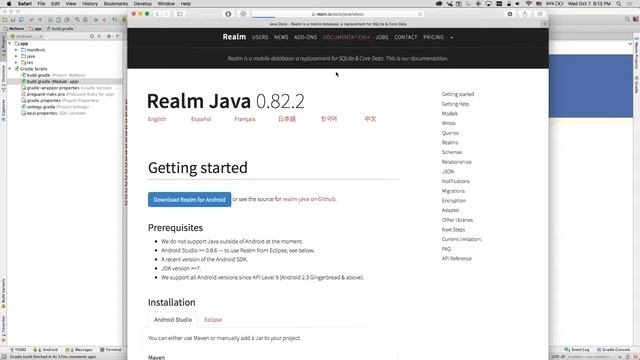Jump to FAQ in sidebar

[447, 249]
